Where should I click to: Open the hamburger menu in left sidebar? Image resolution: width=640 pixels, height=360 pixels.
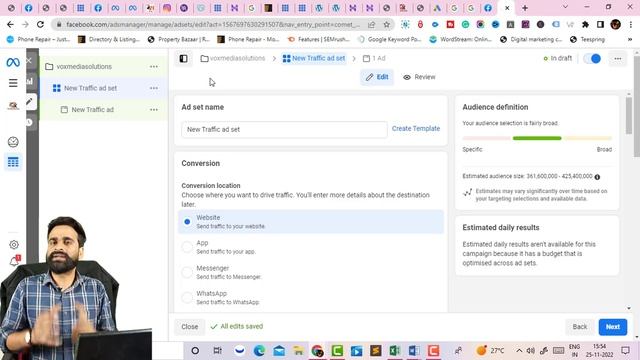click(13, 83)
